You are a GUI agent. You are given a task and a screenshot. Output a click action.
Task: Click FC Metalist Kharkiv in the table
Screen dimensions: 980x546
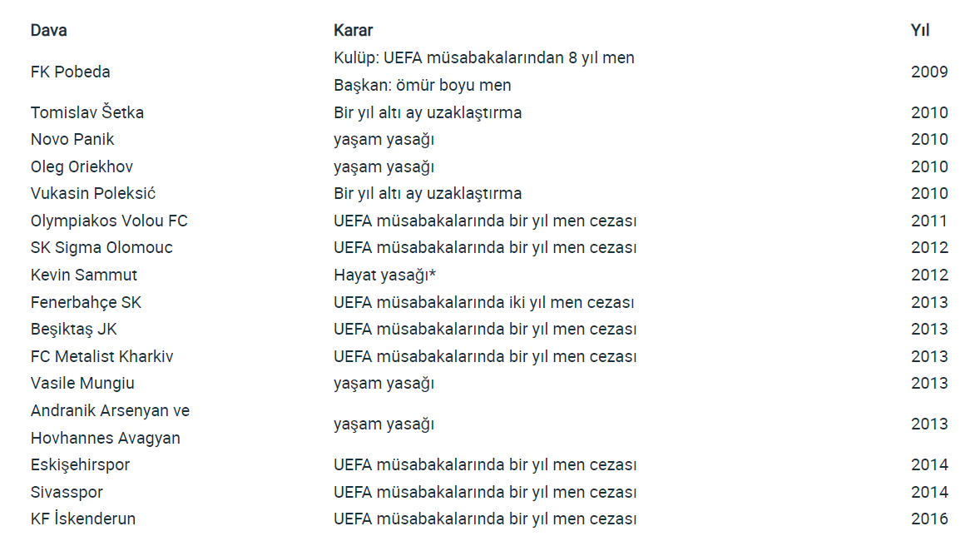click(x=101, y=356)
